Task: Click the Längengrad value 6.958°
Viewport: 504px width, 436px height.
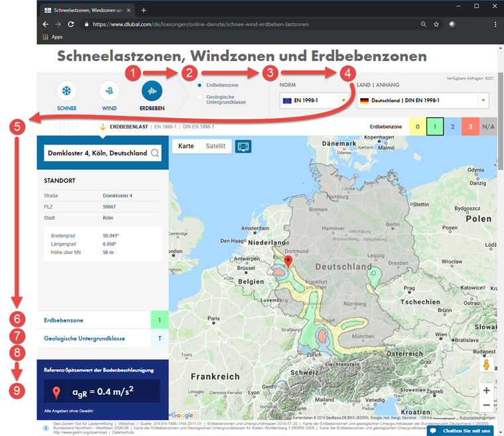Action: point(109,244)
